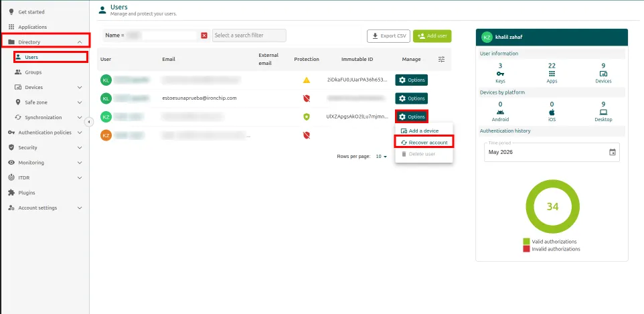Click red shield of estoesunaprueba row
The image size is (644, 314).
click(x=307, y=98)
